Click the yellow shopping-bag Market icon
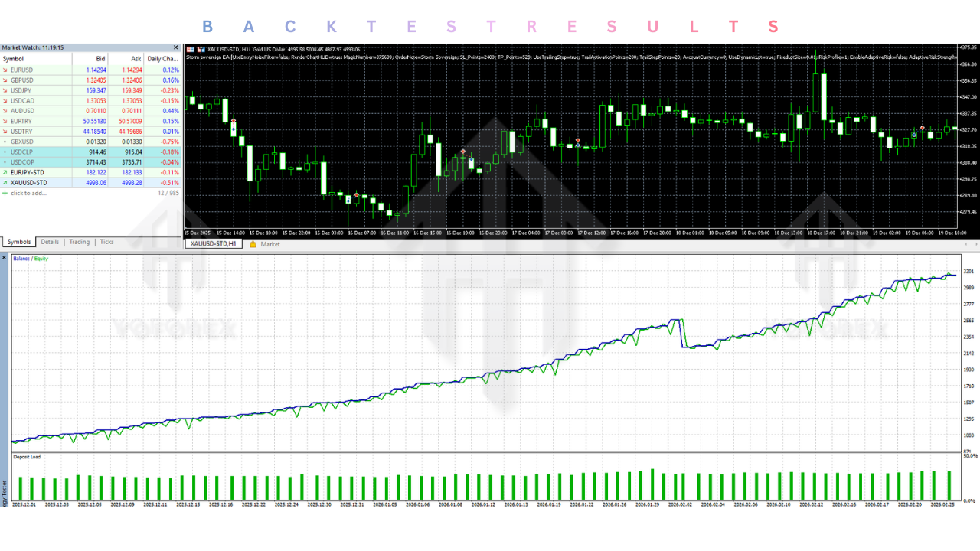Screen dimensions: 980x551 click(x=253, y=243)
